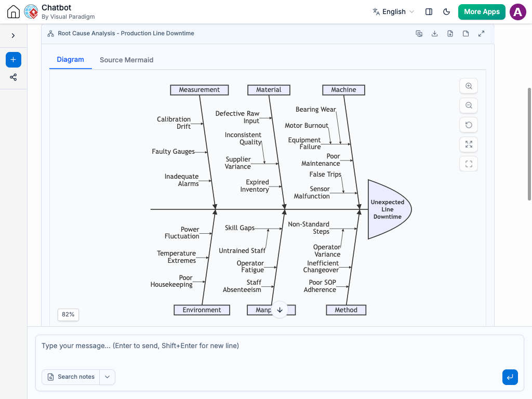Viewport: 532px width, 399px height.
Task: Click the Poor SOP Adherence label
Action: pyautogui.click(x=320, y=286)
